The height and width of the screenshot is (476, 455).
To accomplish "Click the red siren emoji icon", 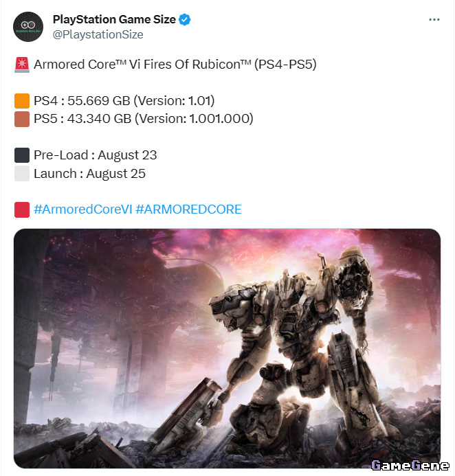I will 22,65.
